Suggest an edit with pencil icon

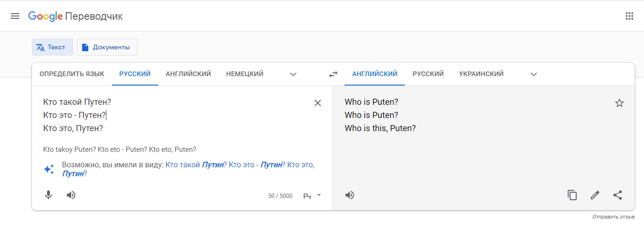(x=595, y=195)
